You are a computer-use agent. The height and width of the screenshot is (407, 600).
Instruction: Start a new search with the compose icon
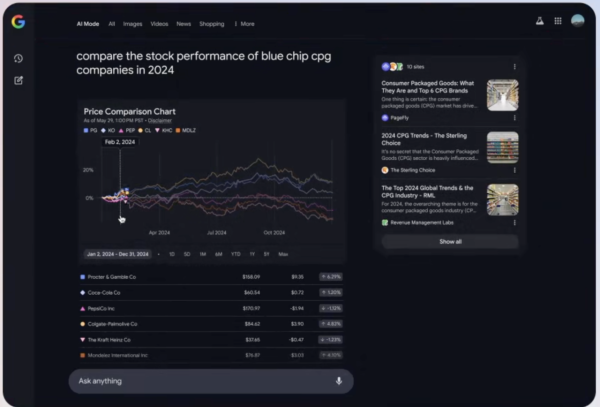point(19,80)
